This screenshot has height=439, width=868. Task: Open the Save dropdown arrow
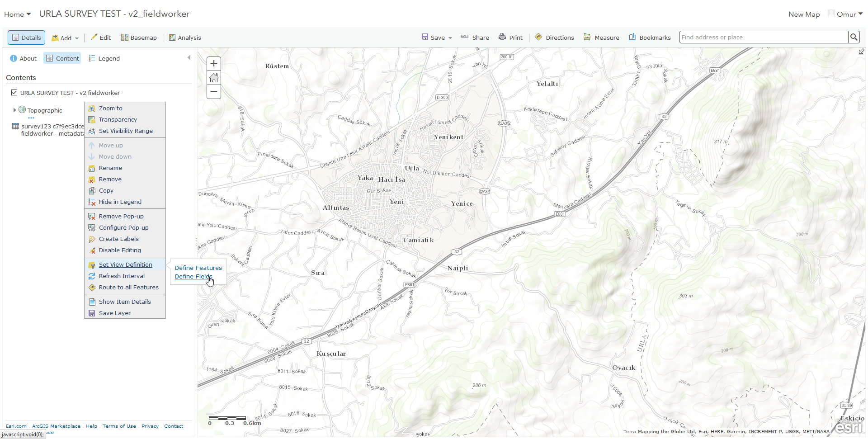click(450, 38)
